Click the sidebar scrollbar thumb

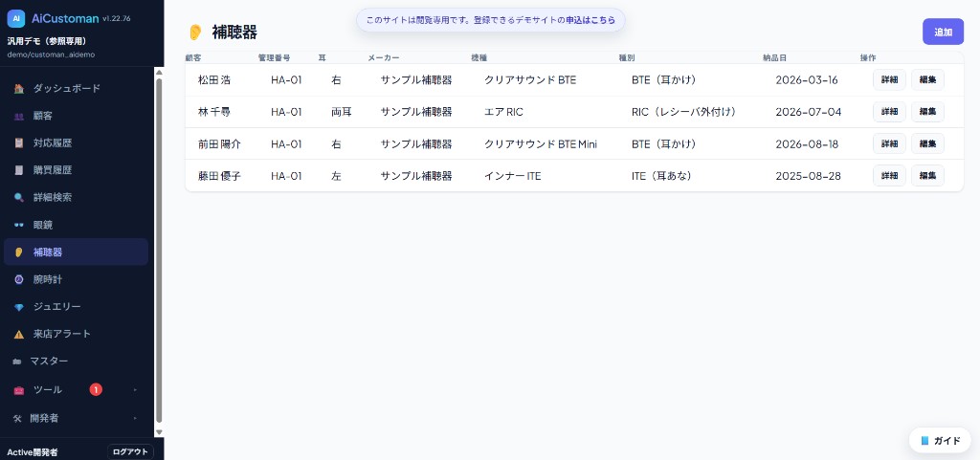pos(159,250)
